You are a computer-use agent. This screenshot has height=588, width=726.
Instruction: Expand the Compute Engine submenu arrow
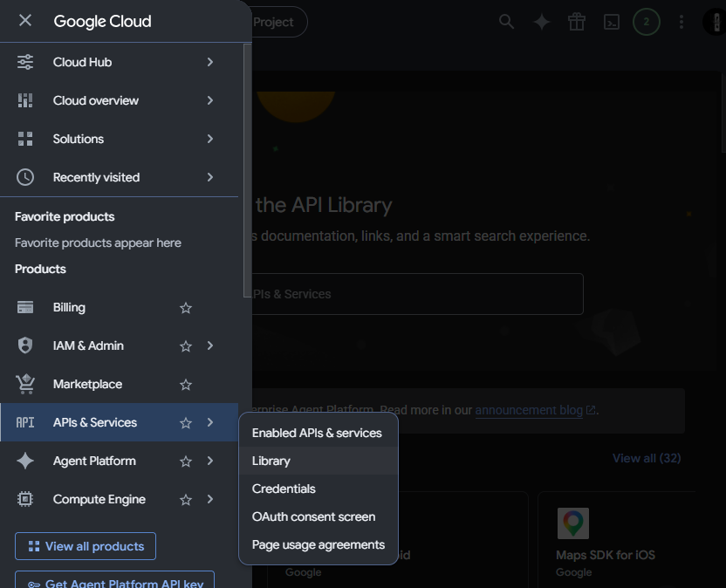coord(210,499)
